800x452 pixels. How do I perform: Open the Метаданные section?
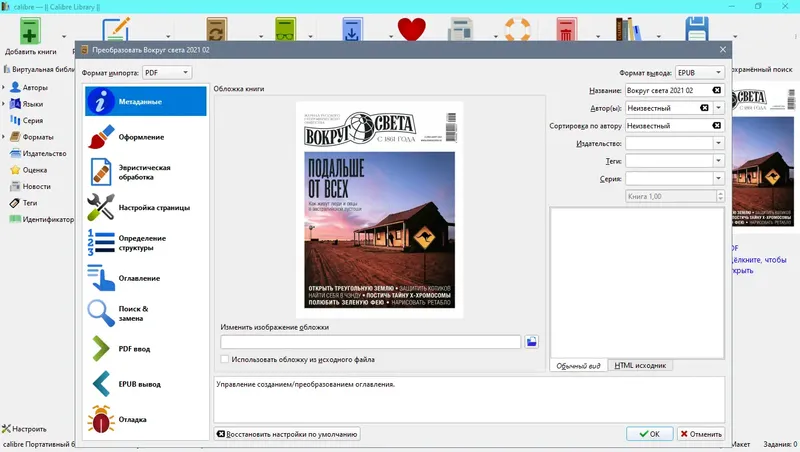(x=146, y=101)
